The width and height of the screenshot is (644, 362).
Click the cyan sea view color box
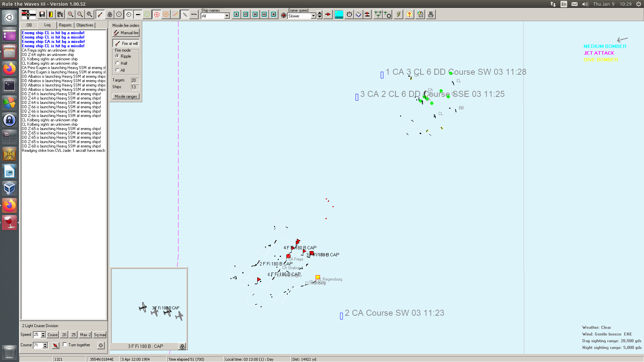click(339, 14)
